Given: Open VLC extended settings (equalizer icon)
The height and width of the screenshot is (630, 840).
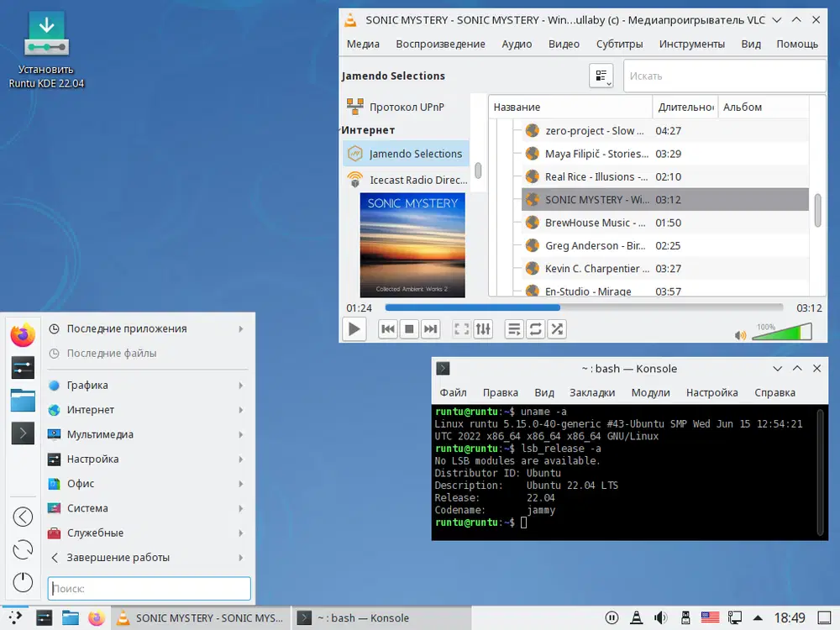Looking at the screenshot, I should coord(483,329).
